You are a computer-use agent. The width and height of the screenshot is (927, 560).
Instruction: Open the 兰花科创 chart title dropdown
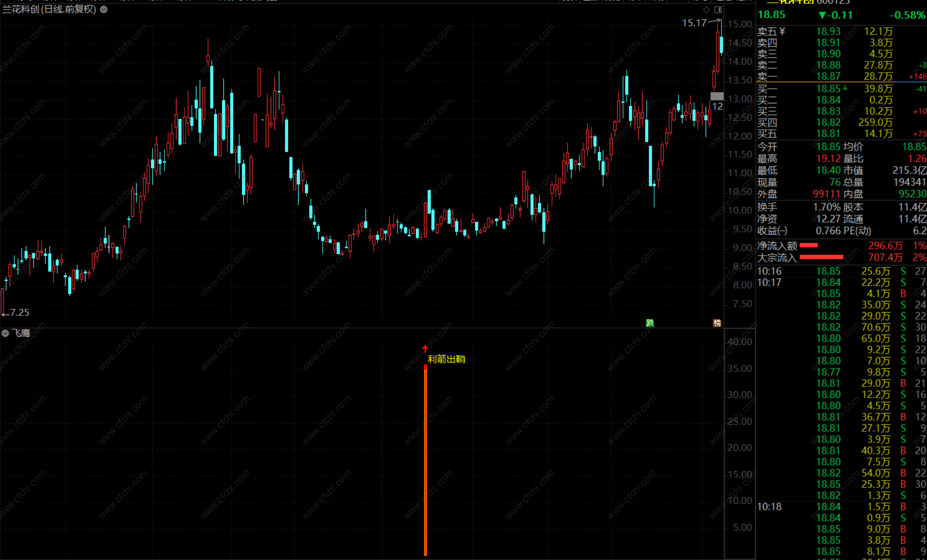point(104,9)
